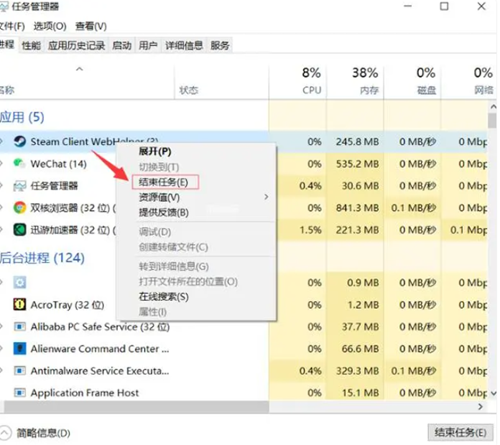500x445 pixels.
Task: Switch to the 服务 tab
Action: pos(220,45)
